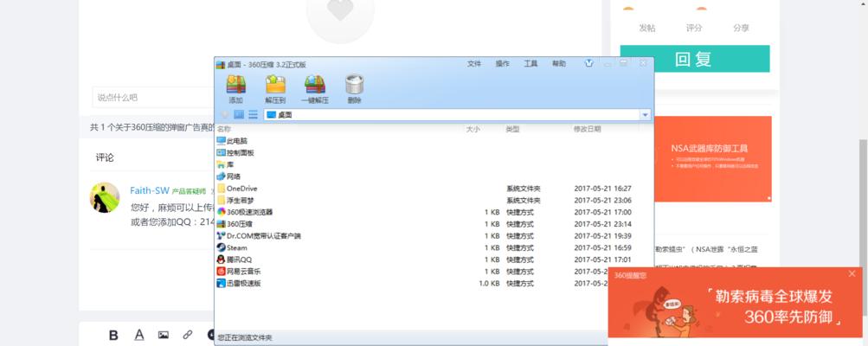The height and width of the screenshot is (346, 868).
Task: Select the 迅雷极速版 shortcut icon
Action: click(x=222, y=284)
